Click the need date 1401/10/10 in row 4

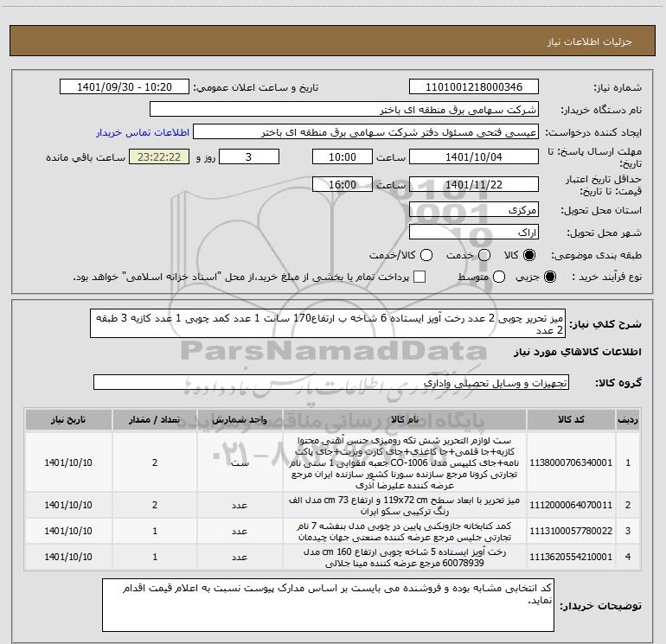pos(68,557)
